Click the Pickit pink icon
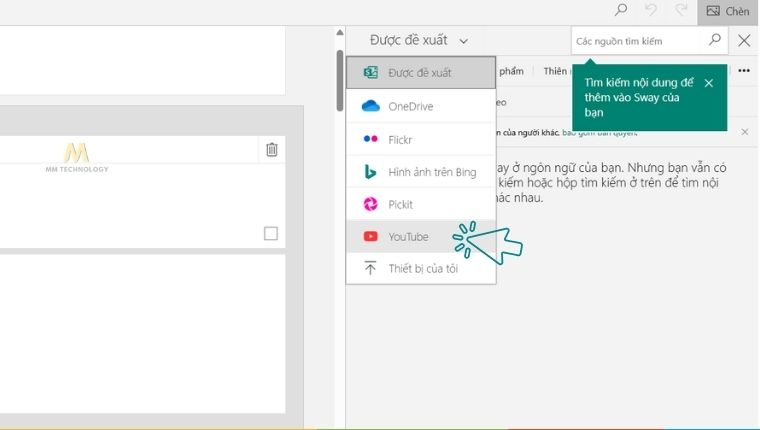The width and height of the screenshot is (760, 430). [x=371, y=204]
